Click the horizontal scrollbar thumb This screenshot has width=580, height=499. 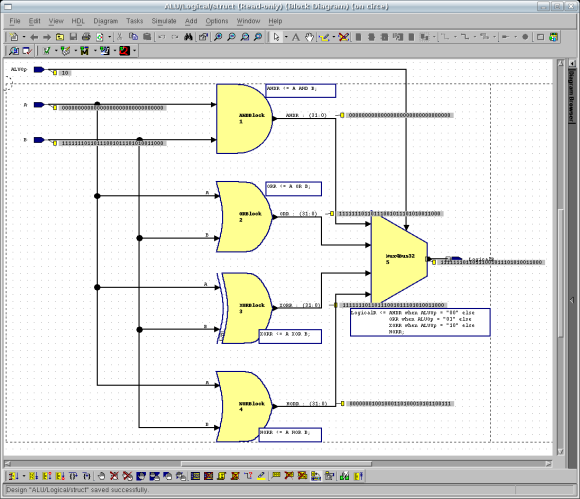(276, 463)
